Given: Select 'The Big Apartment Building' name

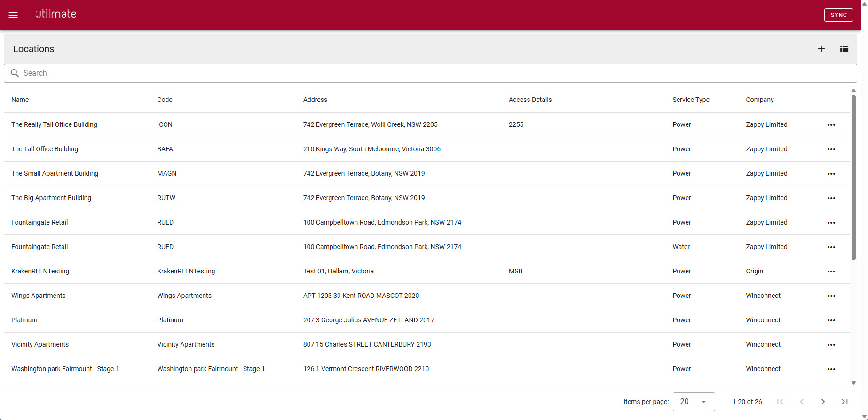Looking at the screenshot, I should pyautogui.click(x=51, y=198).
